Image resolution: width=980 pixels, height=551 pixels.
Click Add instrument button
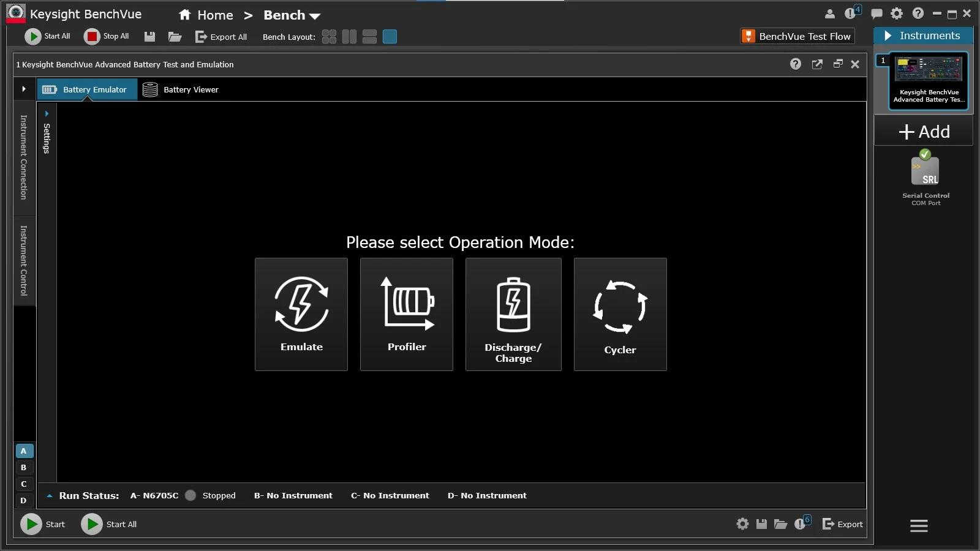click(924, 132)
